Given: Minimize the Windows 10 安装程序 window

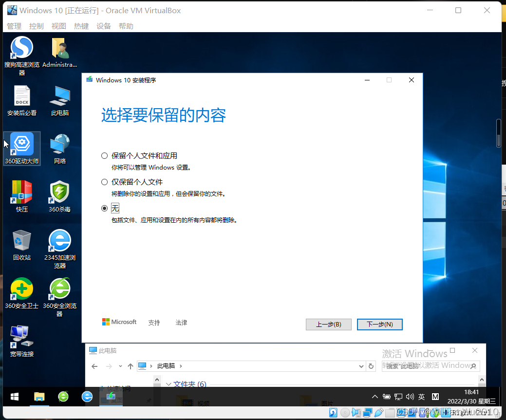Looking at the screenshot, I should point(367,80).
